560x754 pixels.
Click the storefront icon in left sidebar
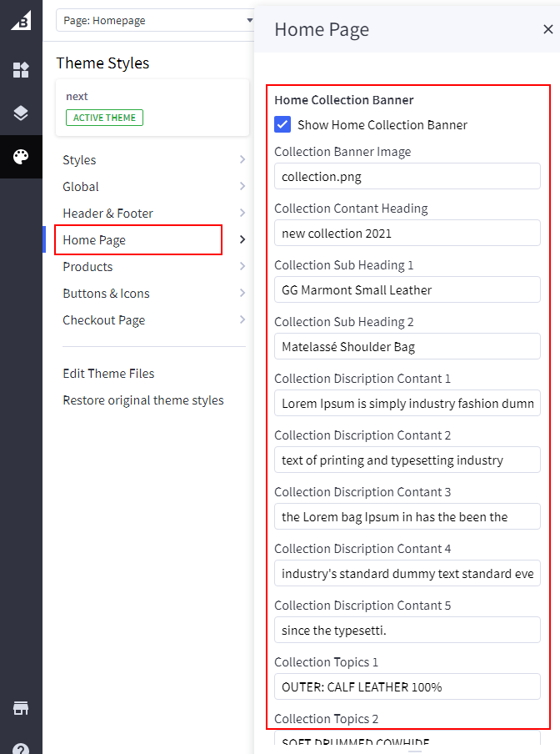pos(21,708)
